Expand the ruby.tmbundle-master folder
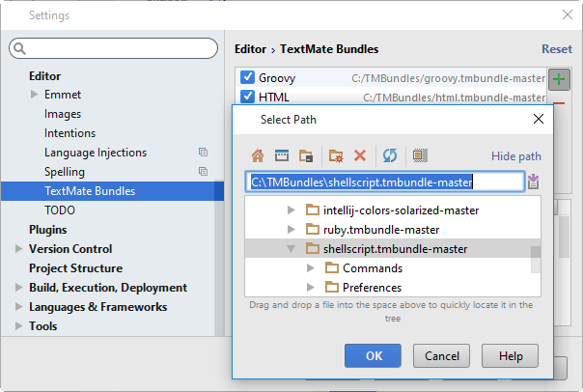Viewport: 583px width, 392px height. 291,230
